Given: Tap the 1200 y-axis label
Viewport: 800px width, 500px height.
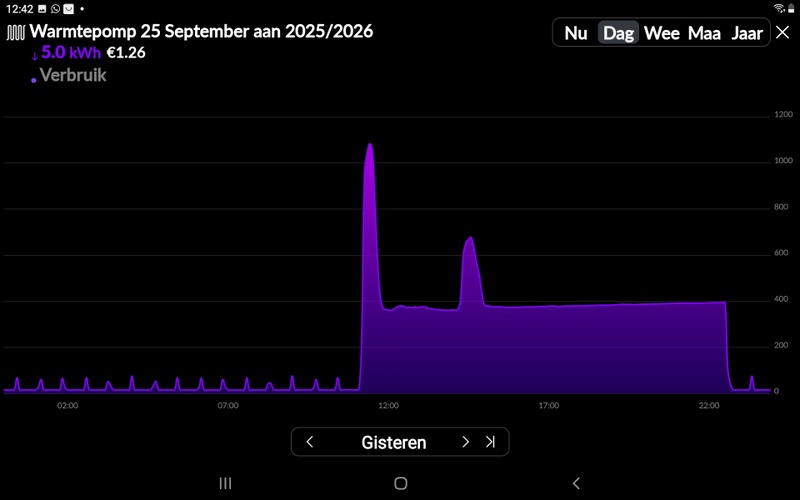Looking at the screenshot, I should point(783,114).
